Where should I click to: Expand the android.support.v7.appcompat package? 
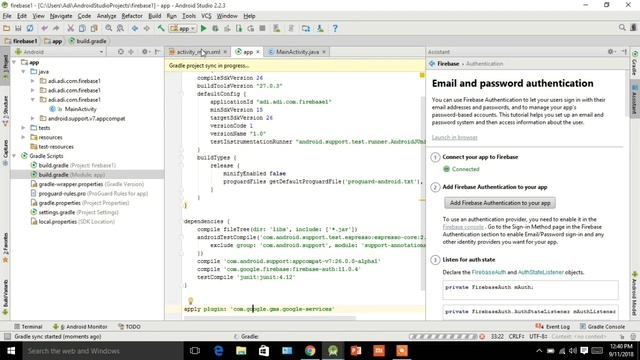click(x=33, y=118)
